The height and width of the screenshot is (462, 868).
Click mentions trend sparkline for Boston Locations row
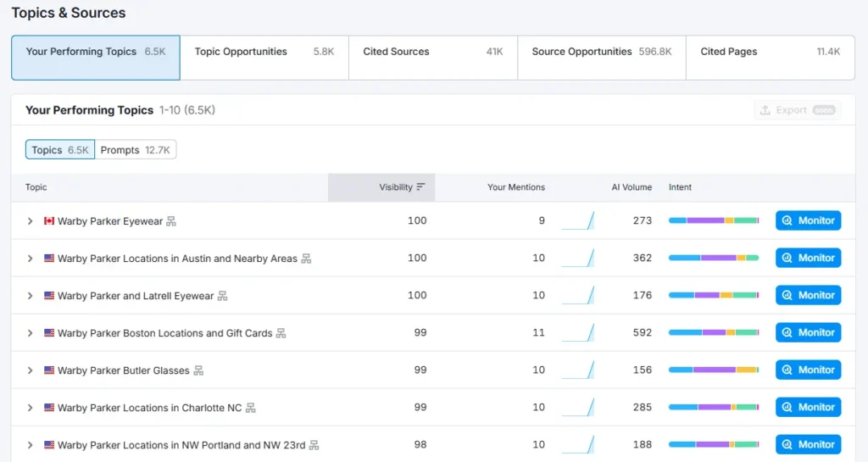578,332
